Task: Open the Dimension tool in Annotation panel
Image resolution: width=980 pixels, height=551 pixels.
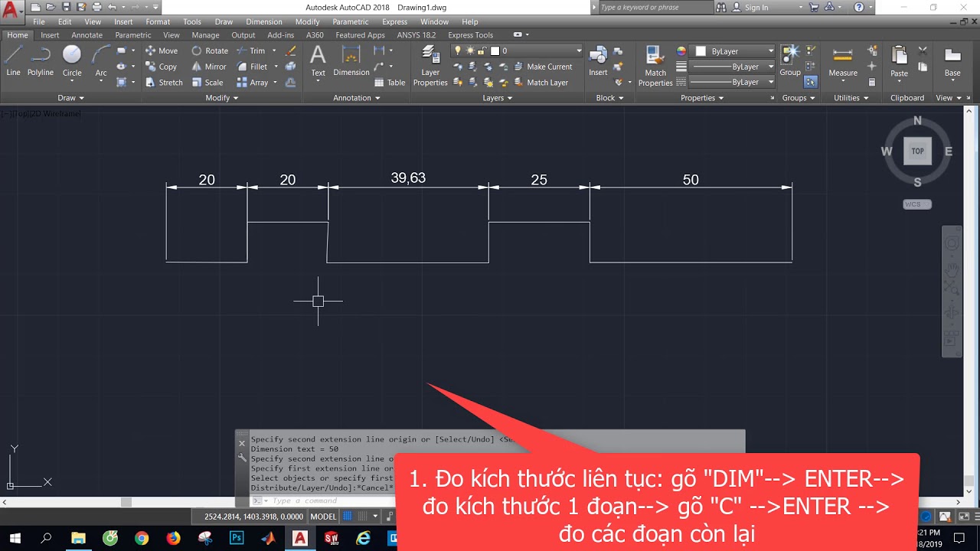Action: pyautogui.click(x=351, y=61)
